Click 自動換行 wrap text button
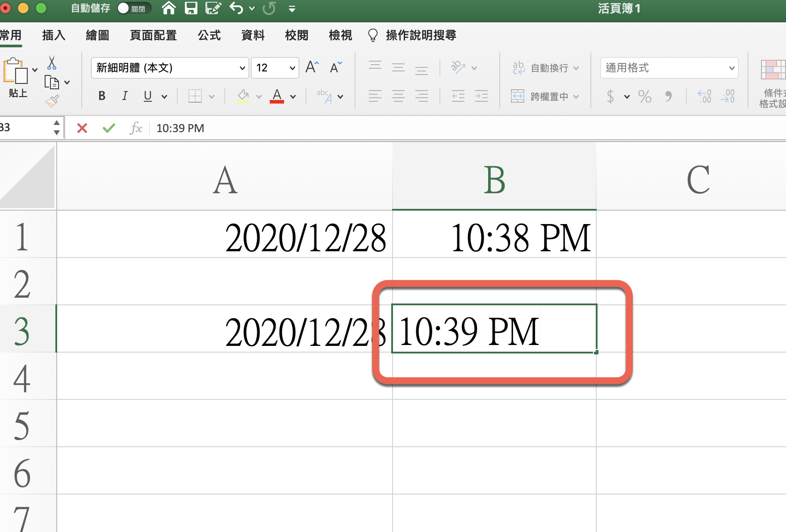This screenshot has width=786, height=532. [x=540, y=68]
